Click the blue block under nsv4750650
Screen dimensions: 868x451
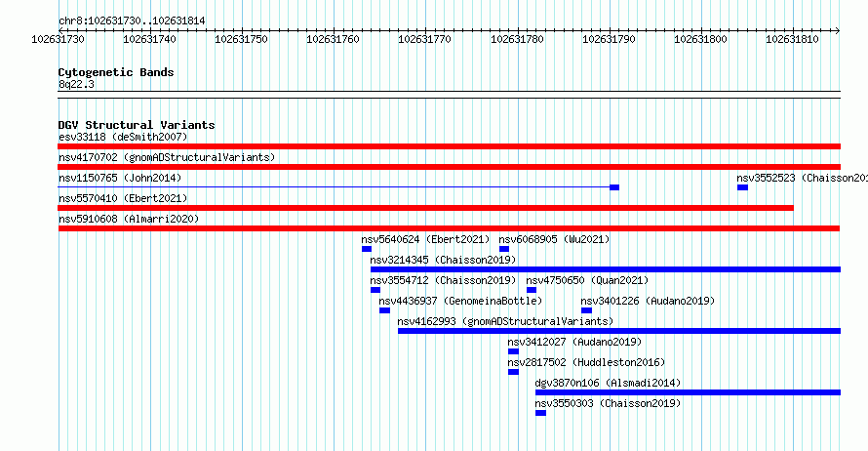(532, 290)
